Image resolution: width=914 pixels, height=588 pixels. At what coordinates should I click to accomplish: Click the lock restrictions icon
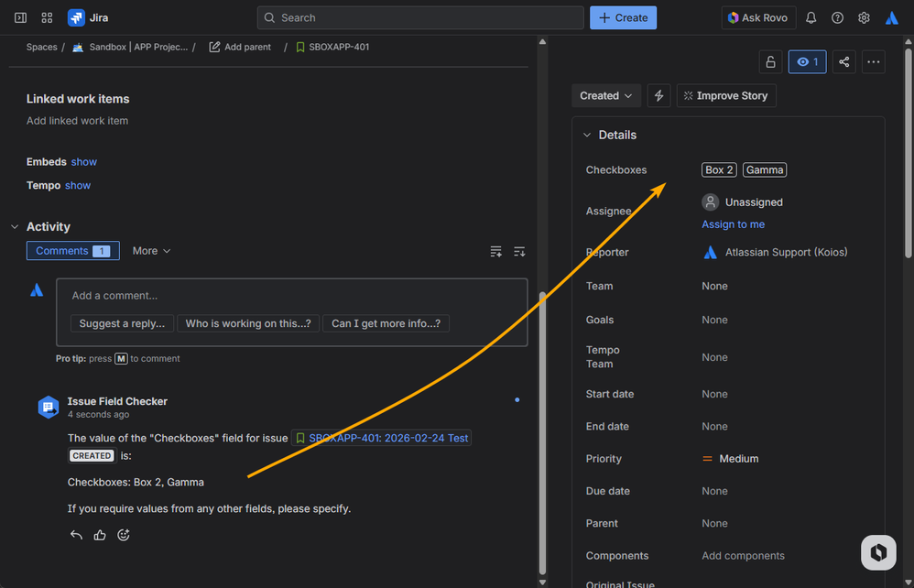(x=770, y=61)
